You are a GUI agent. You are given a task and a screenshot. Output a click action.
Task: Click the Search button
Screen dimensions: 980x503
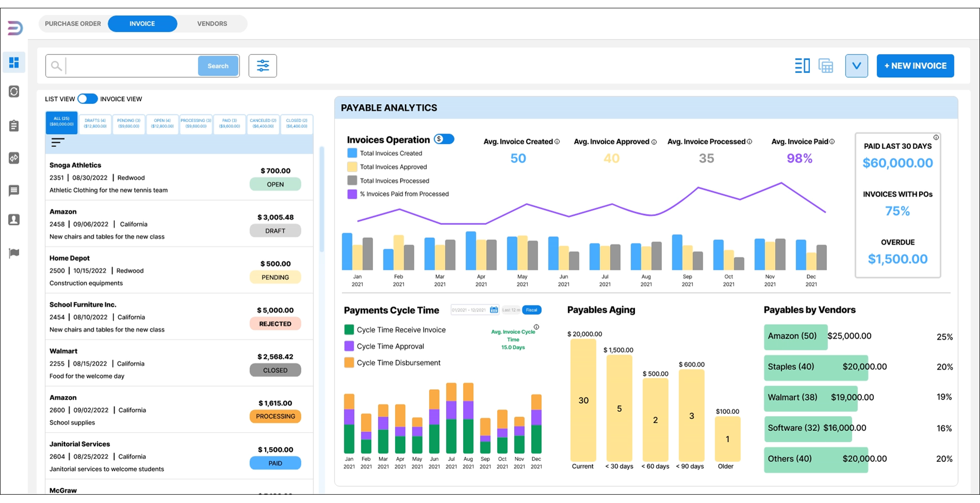click(x=218, y=66)
